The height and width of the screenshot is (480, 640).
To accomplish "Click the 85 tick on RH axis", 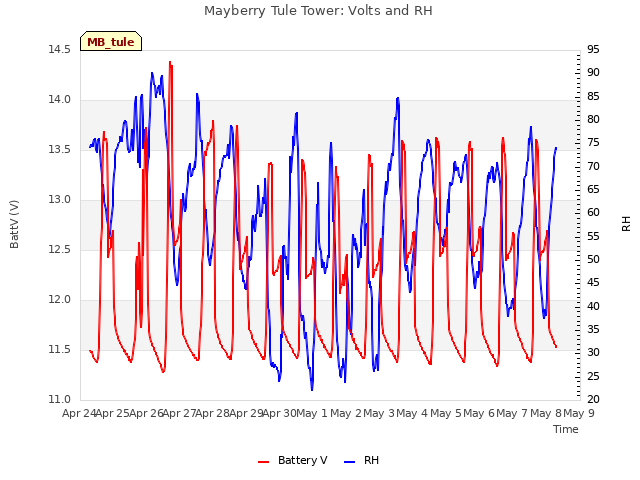I will (593, 96).
